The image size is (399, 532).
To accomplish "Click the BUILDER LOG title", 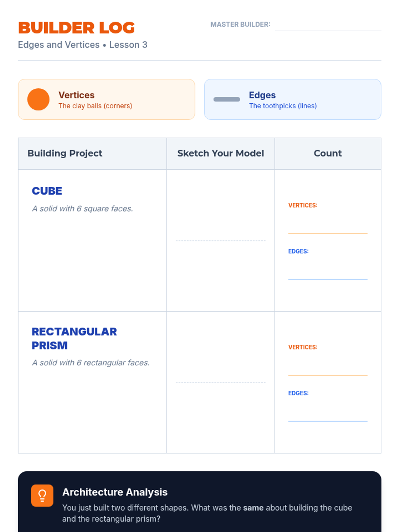I will 76,28.
